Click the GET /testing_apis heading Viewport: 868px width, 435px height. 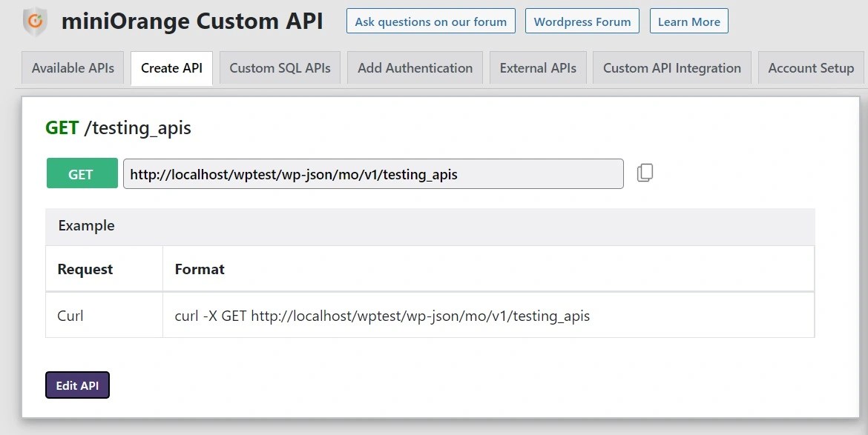click(x=119, y=127)
